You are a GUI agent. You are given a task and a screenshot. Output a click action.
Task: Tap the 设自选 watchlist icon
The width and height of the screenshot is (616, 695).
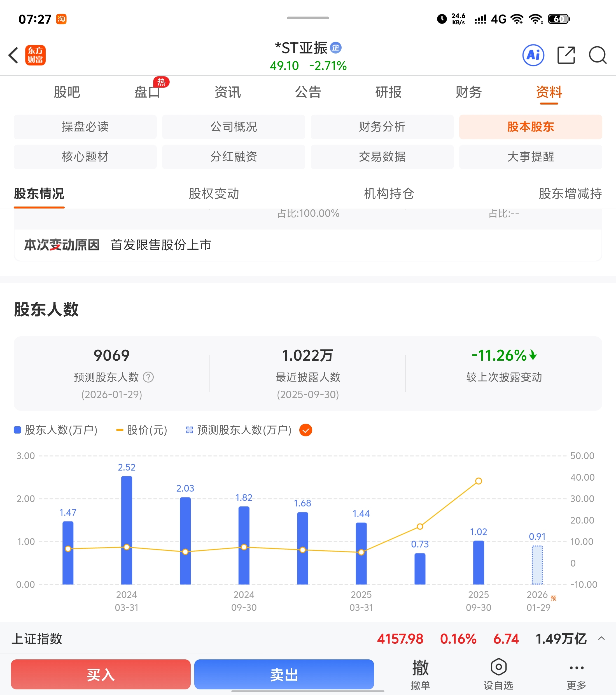point(498,668)
